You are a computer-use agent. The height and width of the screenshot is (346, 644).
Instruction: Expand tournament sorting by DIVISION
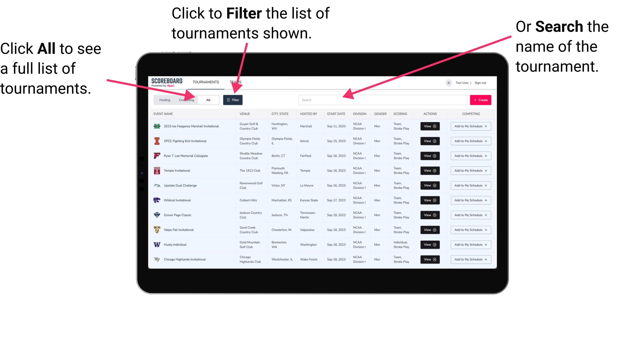360,114
